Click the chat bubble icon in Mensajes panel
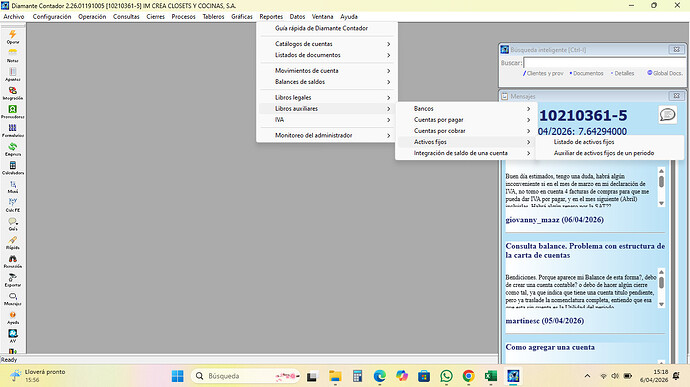This screenshot has height=387, width=690. (x=668, y=115)
